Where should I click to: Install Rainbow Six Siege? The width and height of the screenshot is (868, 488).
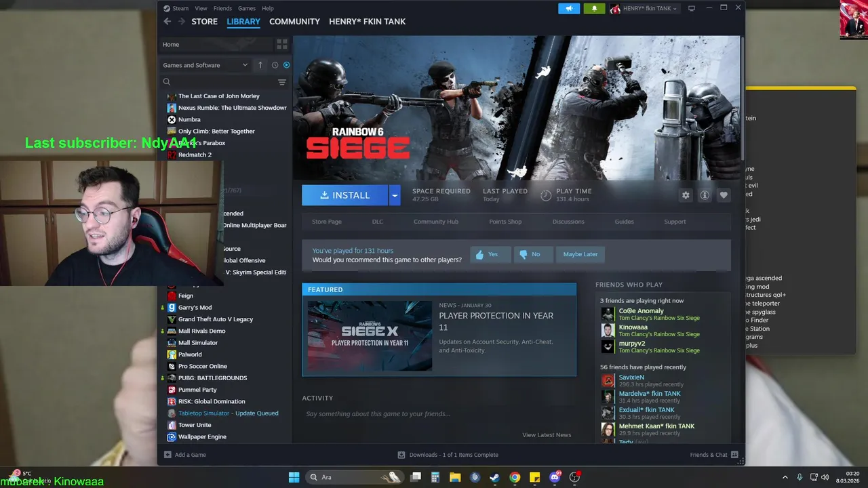point(345,195)
